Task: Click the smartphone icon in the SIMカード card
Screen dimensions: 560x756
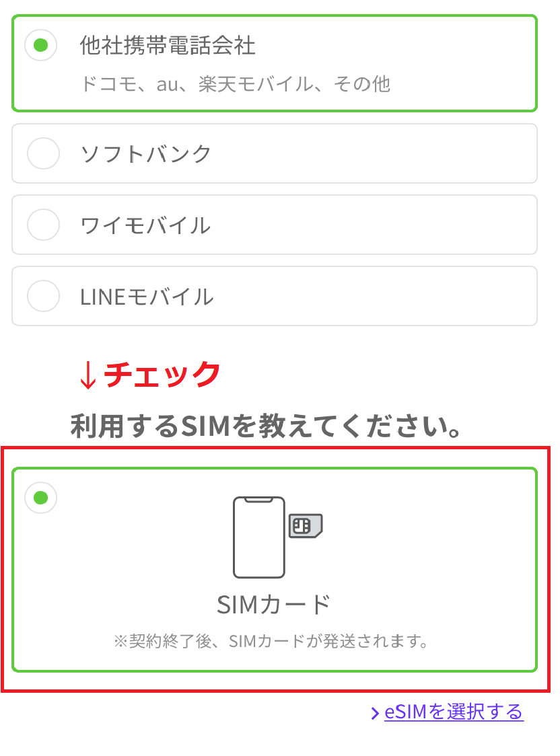Action: click(x=258, y=538)
